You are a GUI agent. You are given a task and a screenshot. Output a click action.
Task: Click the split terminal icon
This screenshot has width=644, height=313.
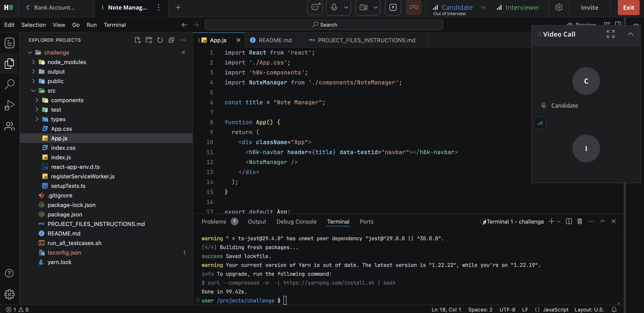pyautogui.click(x=569, y=221)
